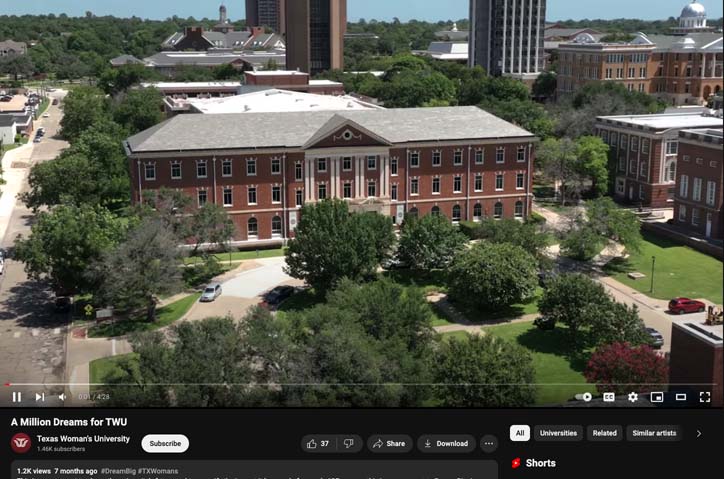Like the video with 37 likes
Viewport: 724px width, 479px height.
(x=318, y=443)
